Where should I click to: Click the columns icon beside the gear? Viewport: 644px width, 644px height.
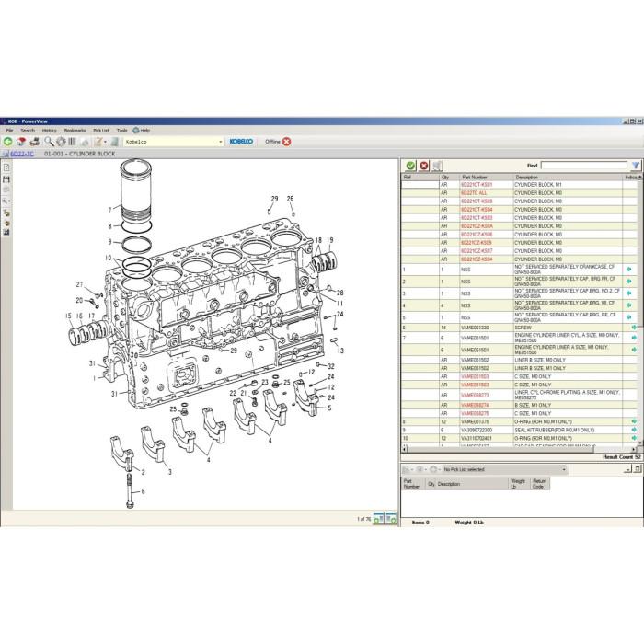[73, 142]
